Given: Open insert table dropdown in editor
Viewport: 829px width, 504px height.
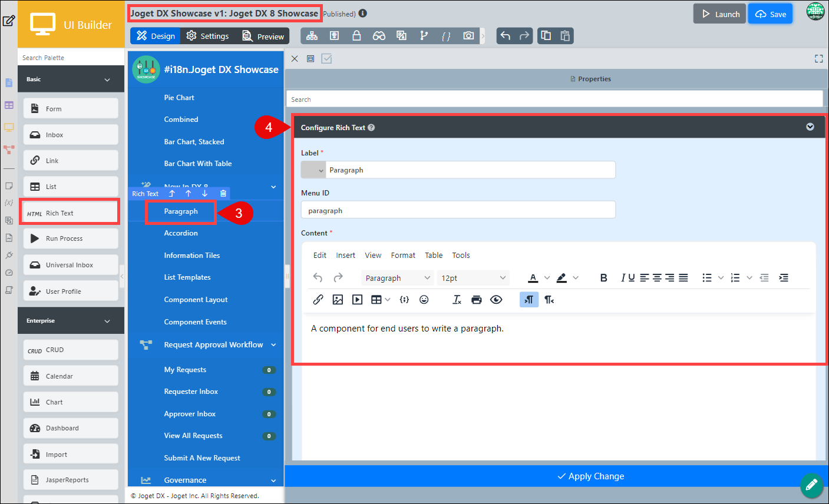Looking at the screenshot, I should click(387, 300).
